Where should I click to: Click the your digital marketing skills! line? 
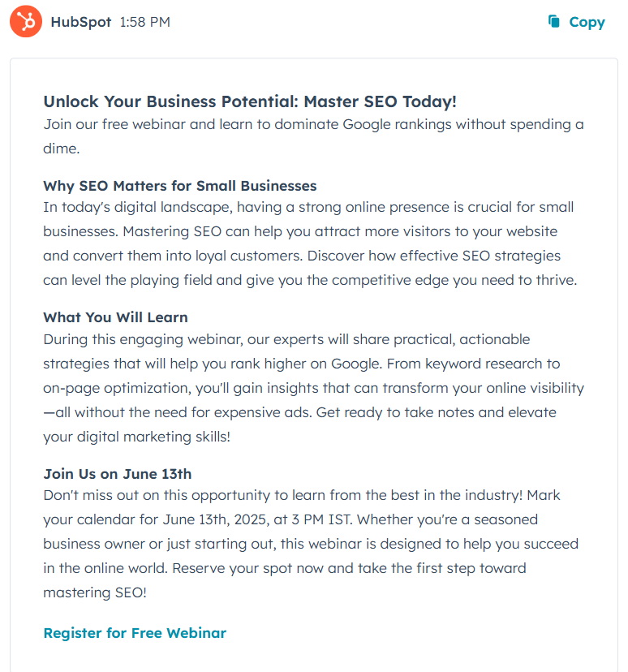136,437
